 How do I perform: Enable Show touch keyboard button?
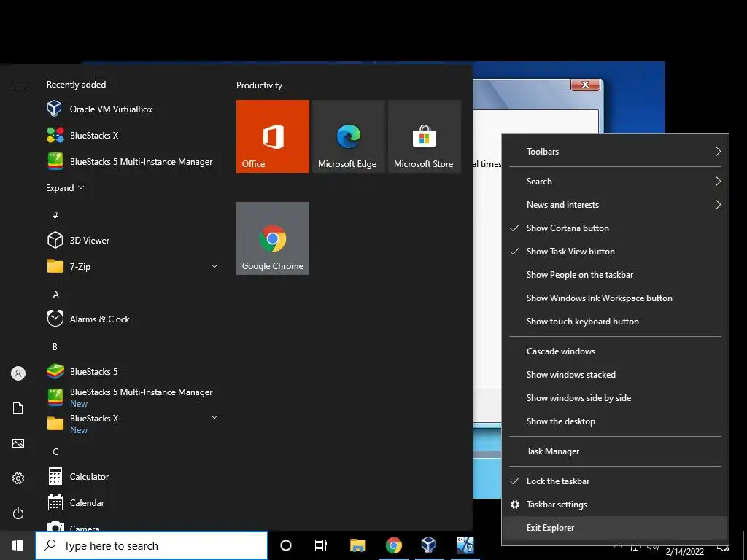click(x=615, y=322)
